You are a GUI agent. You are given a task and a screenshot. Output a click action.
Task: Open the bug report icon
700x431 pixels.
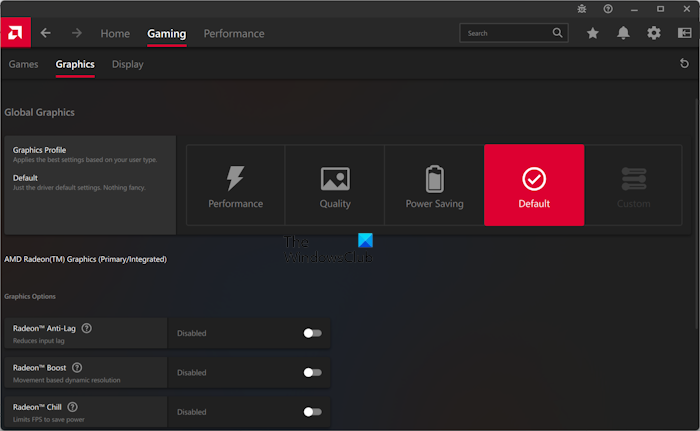(581, 9)
